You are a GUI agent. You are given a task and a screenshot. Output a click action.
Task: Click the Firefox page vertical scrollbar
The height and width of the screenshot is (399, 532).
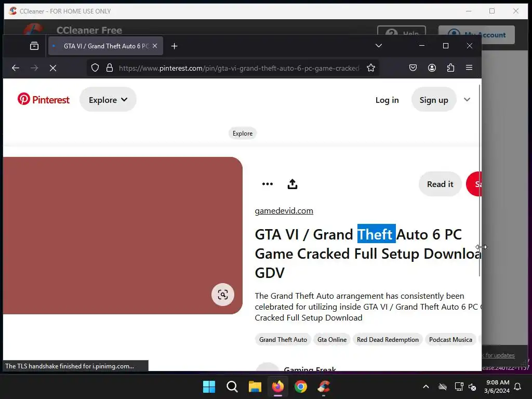point(480,180)
